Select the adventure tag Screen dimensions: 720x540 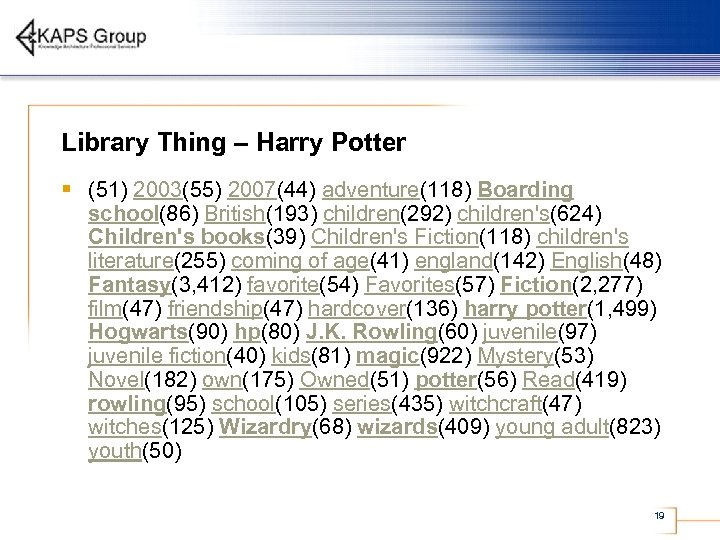pos(371,190)
